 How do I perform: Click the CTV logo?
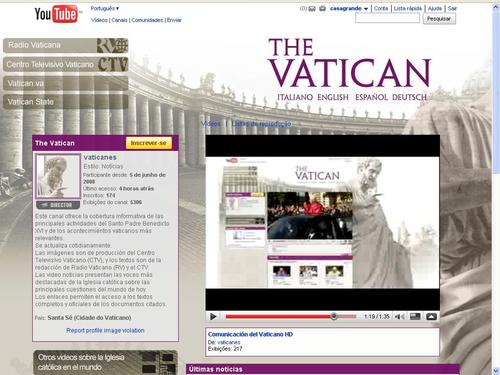coord(113,64)
